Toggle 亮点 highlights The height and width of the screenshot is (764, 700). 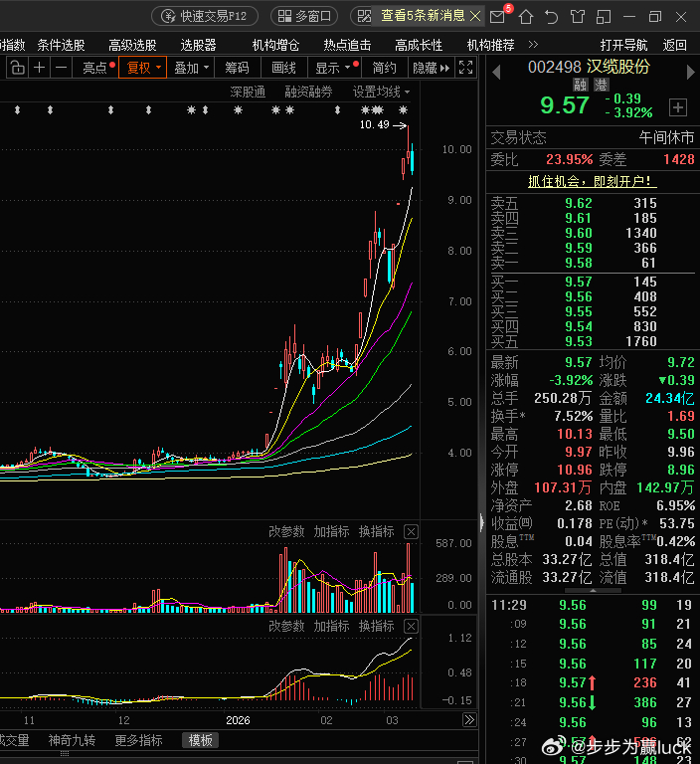pos(95,68)
